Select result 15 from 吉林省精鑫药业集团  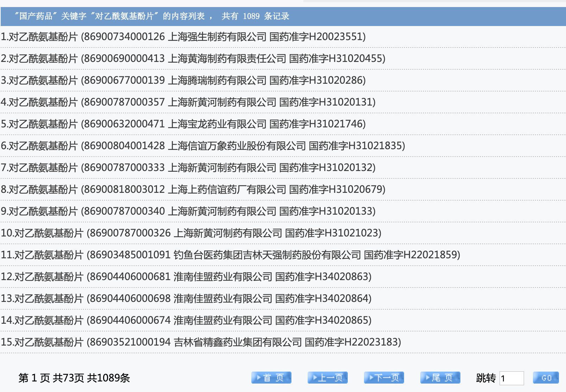coord(201,342)
